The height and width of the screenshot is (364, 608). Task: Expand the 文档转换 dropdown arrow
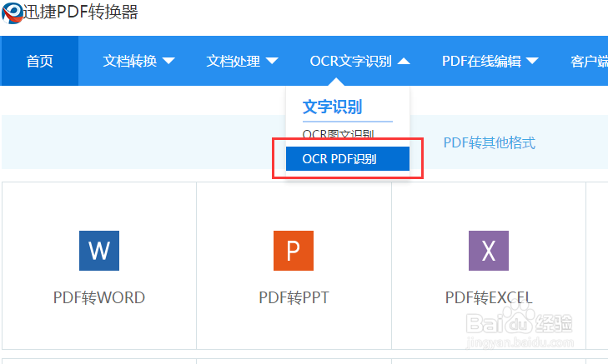(x=168, y=61)
